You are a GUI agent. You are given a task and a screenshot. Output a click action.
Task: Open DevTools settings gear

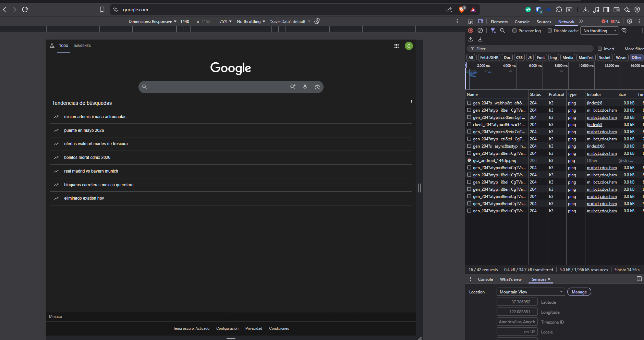pos(630,21)
